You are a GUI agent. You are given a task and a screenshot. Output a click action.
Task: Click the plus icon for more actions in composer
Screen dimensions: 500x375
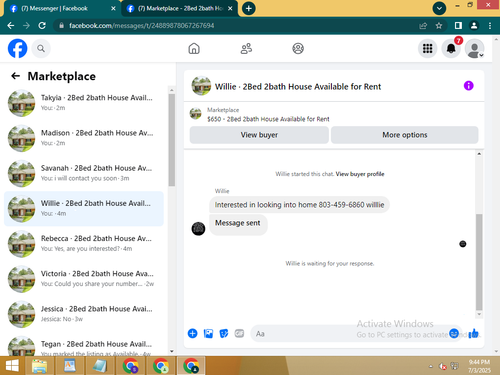click(192, 333)
